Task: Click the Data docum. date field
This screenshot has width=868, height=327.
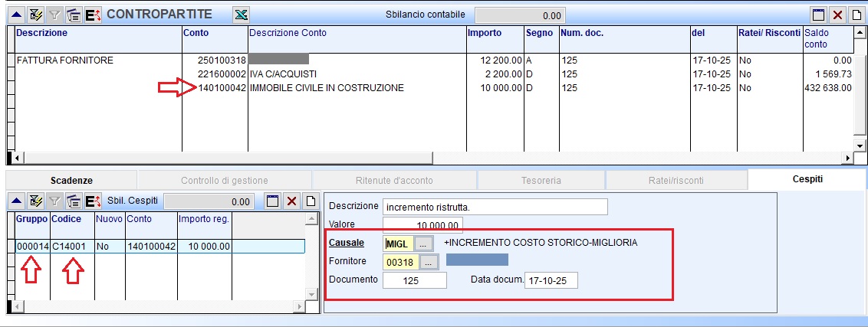Action: pyautogui.click(x=551, y=281)
